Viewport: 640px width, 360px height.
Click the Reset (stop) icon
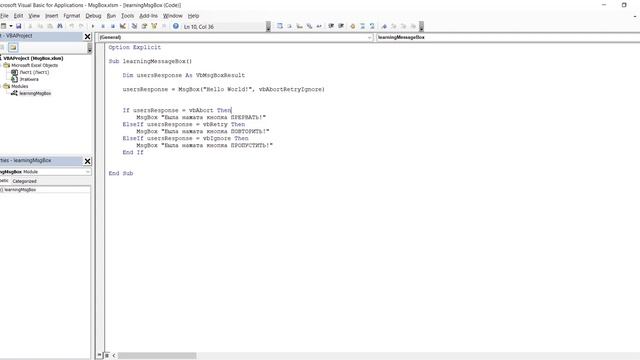click(113, 26)
